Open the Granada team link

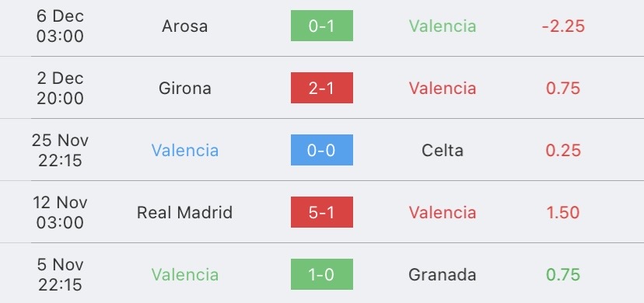[443, 275]
